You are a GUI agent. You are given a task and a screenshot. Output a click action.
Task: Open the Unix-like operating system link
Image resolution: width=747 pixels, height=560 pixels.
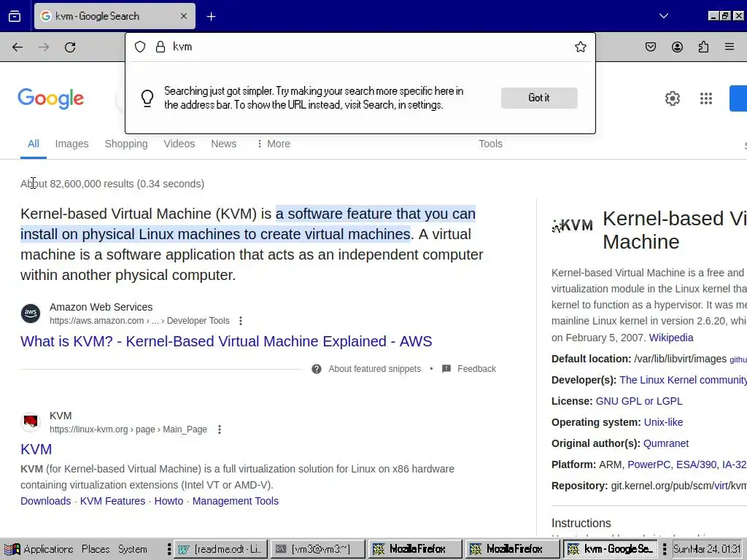click(663, 422)
